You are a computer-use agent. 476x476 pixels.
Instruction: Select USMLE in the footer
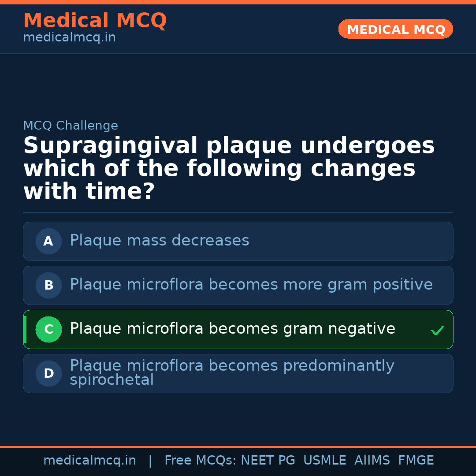pyautogui.click(x=324, y=461)
